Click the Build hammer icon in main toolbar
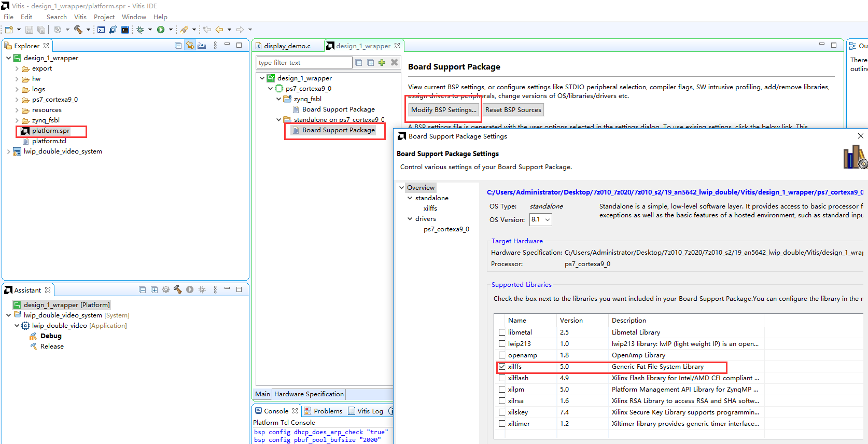This screenshot has height=444, width=868. point(78,30)
